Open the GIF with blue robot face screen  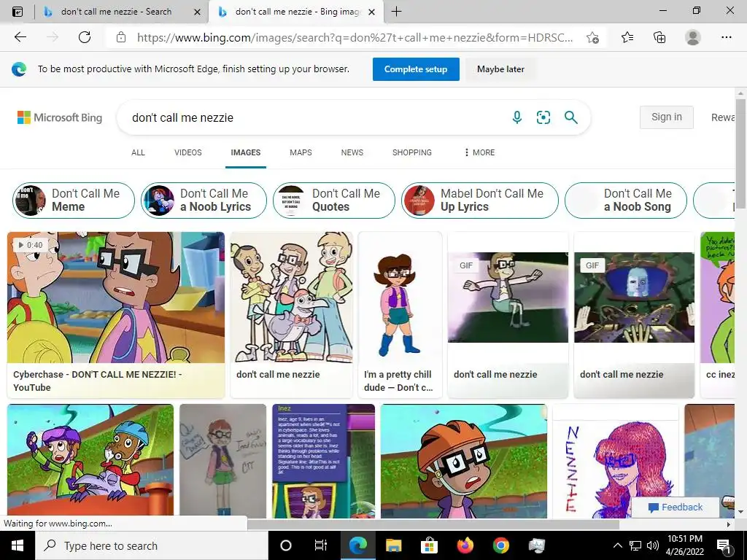(x=634, y=297)
